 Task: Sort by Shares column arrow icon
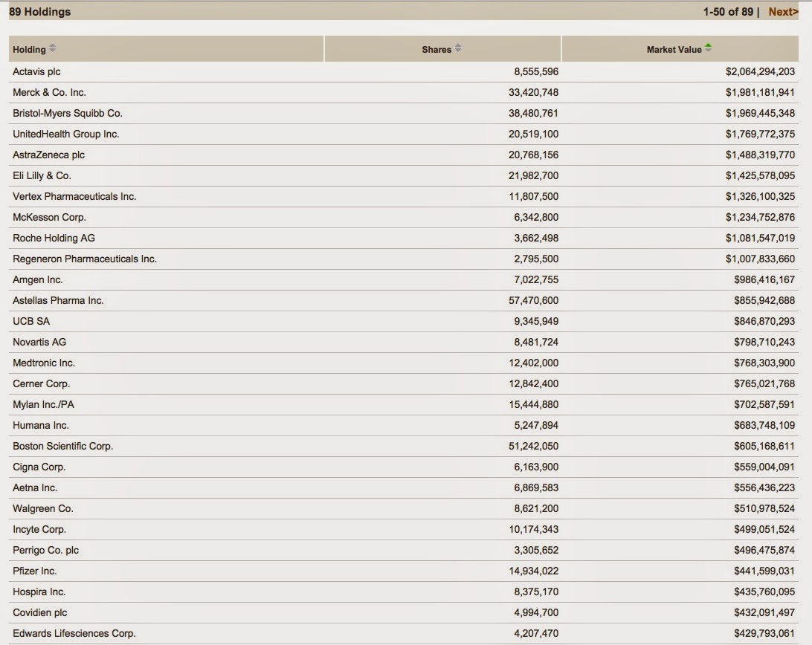coord(458,48)
